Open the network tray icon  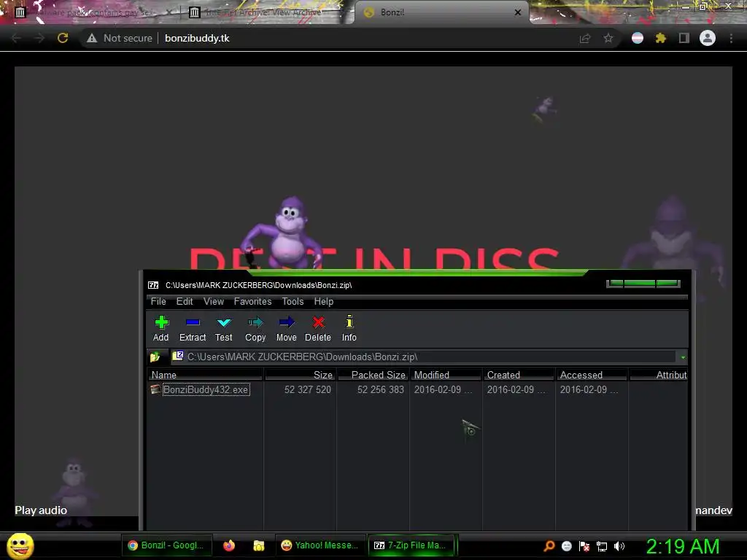(x=602, y=546)
